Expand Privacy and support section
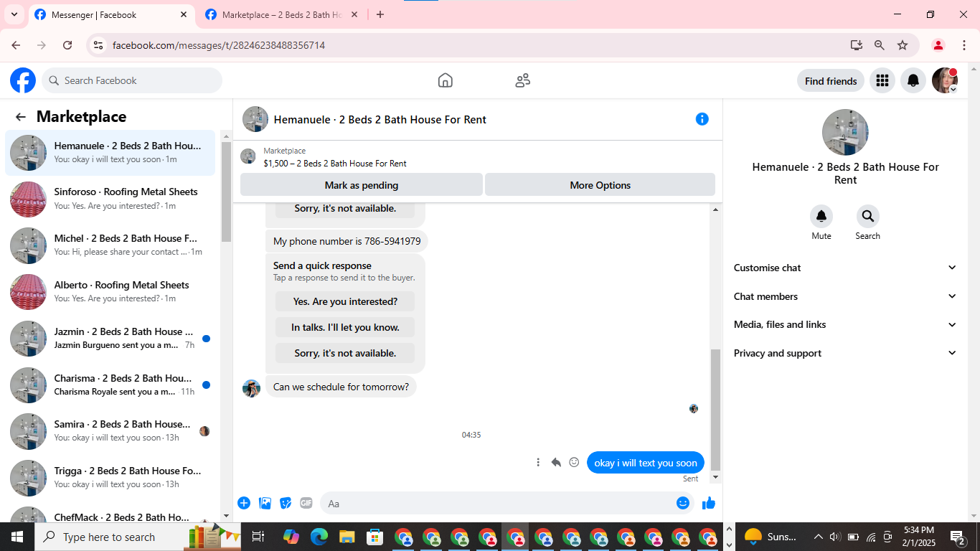Viewport: 980px width, 551px height. point(845,353)
